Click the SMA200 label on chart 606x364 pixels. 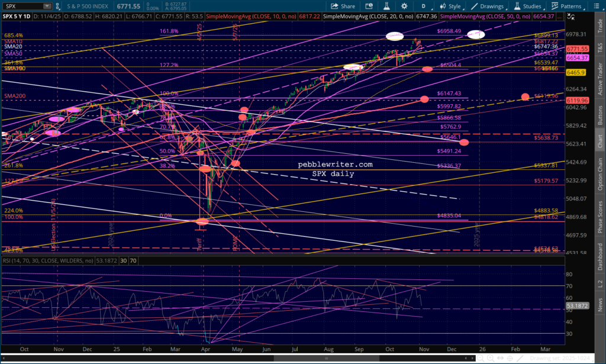[15, 96]
